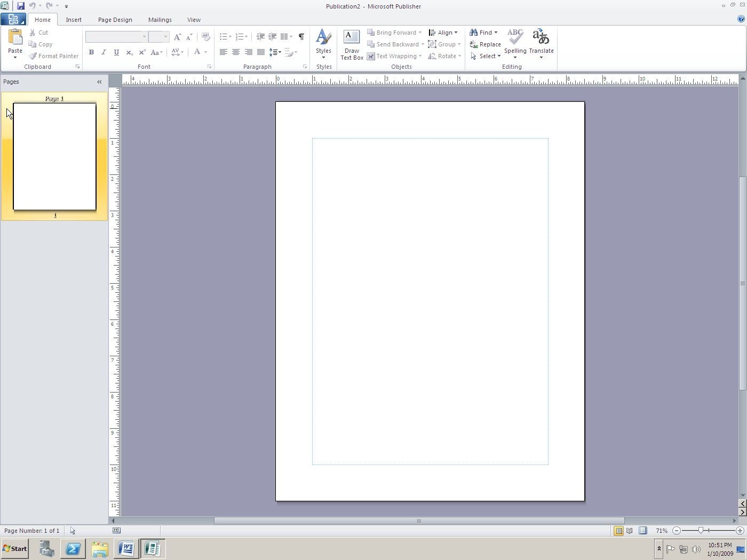747x560 pixels.
Task: Expand the Styles gallery dropdown
Action: (x=323, y=57)
